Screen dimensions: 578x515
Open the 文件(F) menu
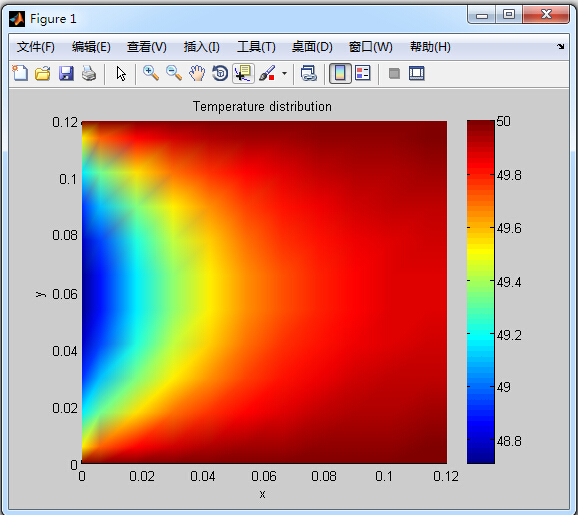(x=36, y=47)
